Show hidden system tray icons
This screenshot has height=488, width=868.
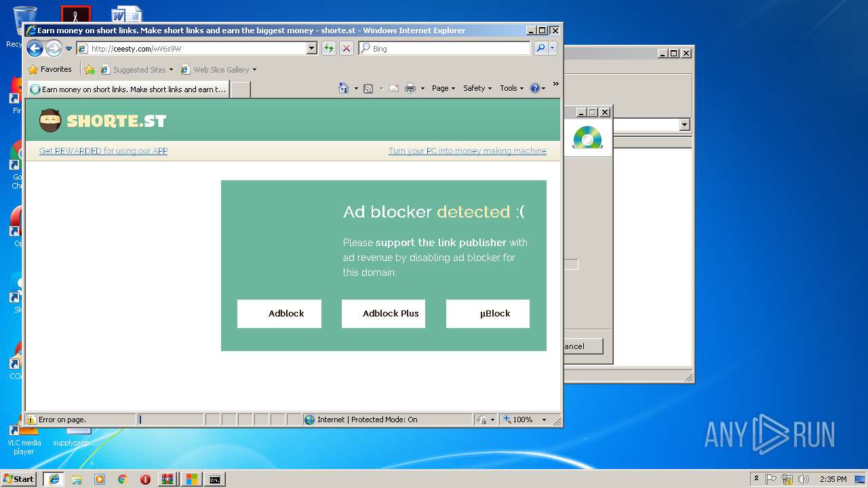click(x=756, y=479)
